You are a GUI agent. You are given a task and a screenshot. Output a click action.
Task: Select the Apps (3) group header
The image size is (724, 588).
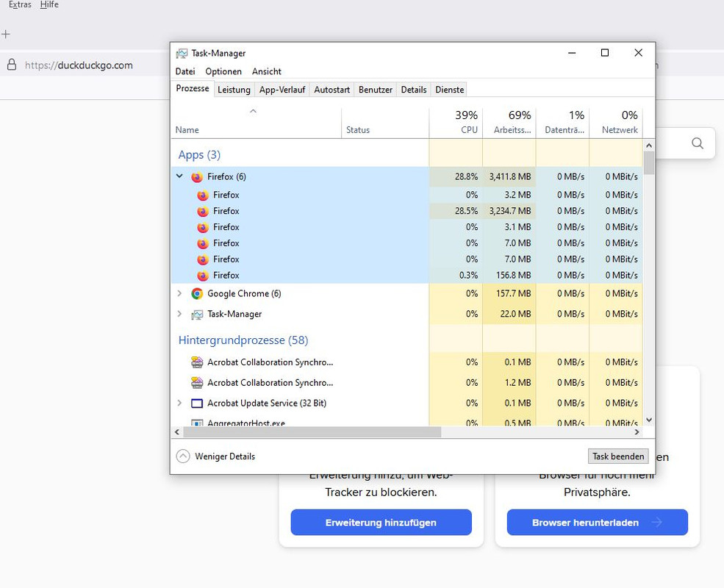[199, 154]
